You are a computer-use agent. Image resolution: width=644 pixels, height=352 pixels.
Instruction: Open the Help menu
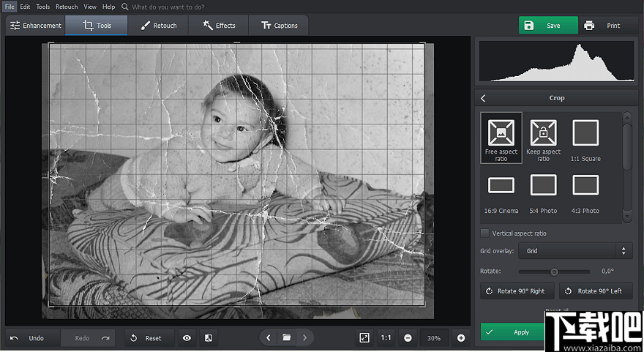109,7
